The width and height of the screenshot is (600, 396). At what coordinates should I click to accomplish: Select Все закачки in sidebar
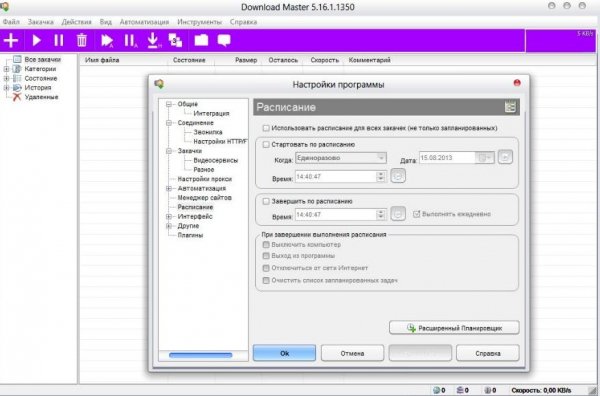pos(42,59)
